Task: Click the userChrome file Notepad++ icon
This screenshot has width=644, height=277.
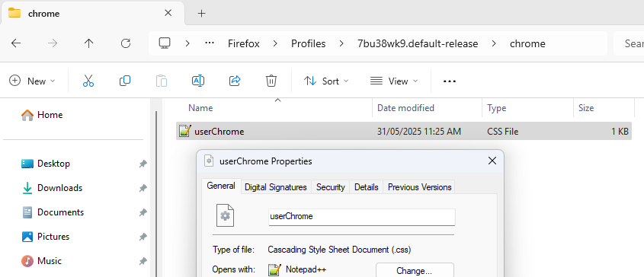Action: 185,131
